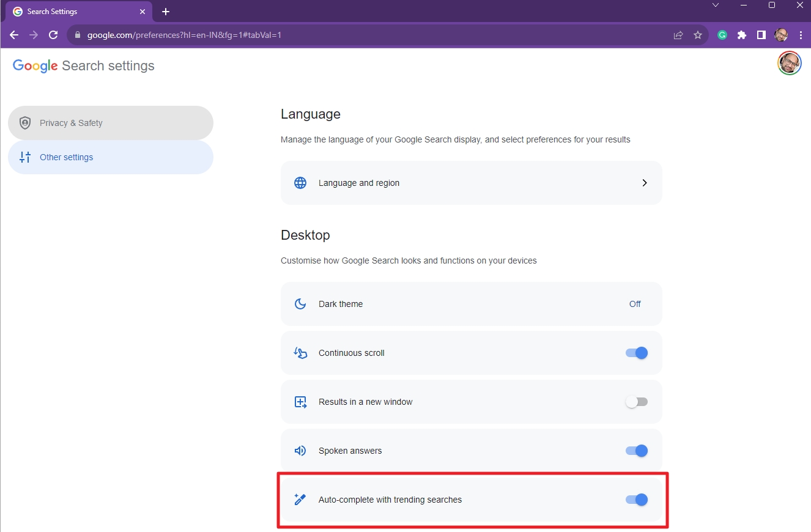Disable Auto-complete with trending searches

click(636, 500)
